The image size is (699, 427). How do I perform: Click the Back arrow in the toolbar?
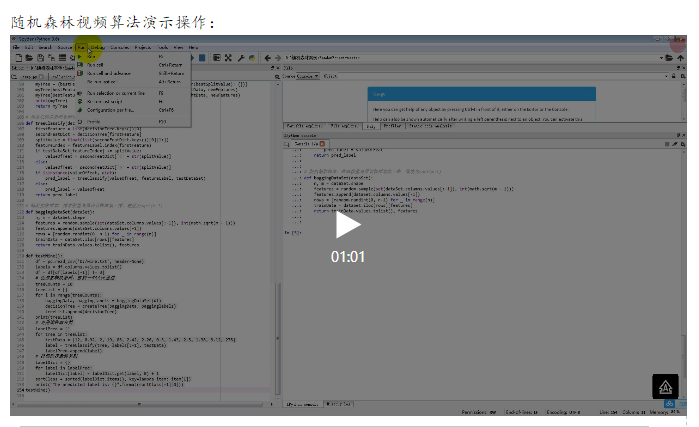point(267,57)
